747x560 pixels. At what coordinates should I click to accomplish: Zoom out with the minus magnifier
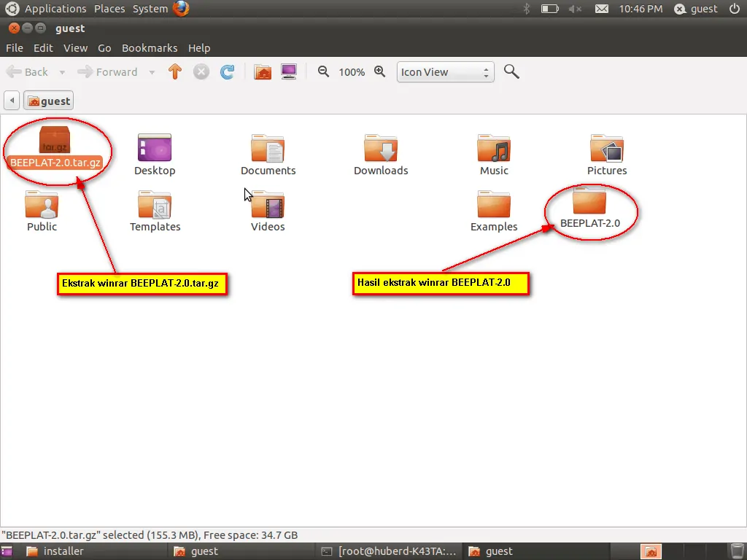[323, 72]
